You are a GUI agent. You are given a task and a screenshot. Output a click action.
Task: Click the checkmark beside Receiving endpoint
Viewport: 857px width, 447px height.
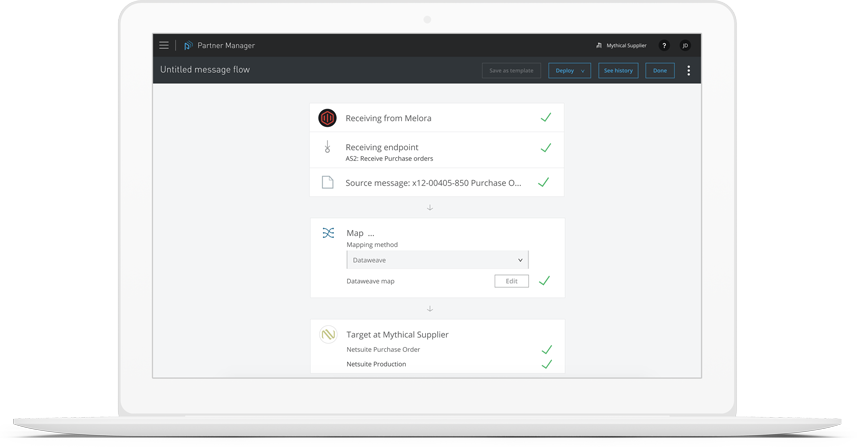545,148
